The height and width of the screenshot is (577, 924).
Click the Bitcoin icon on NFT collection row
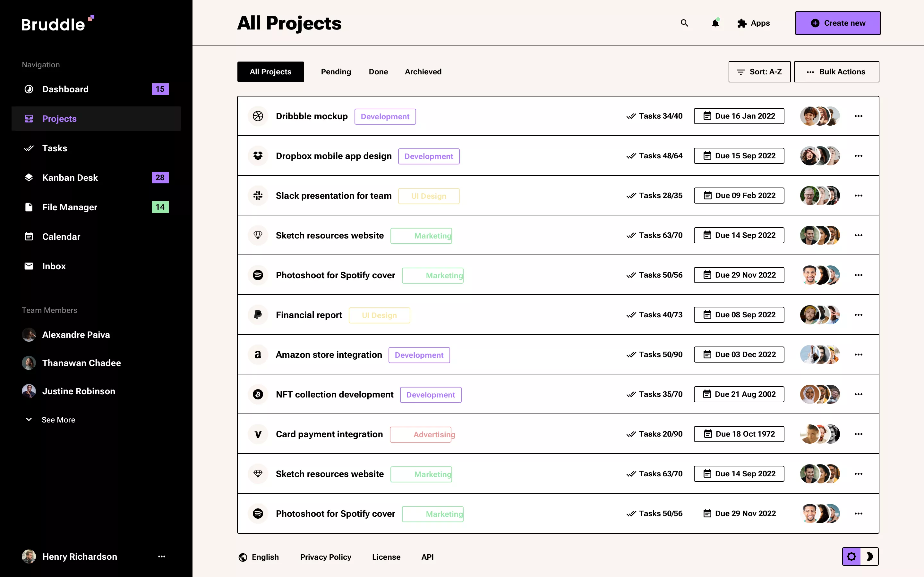click(258, 394)
